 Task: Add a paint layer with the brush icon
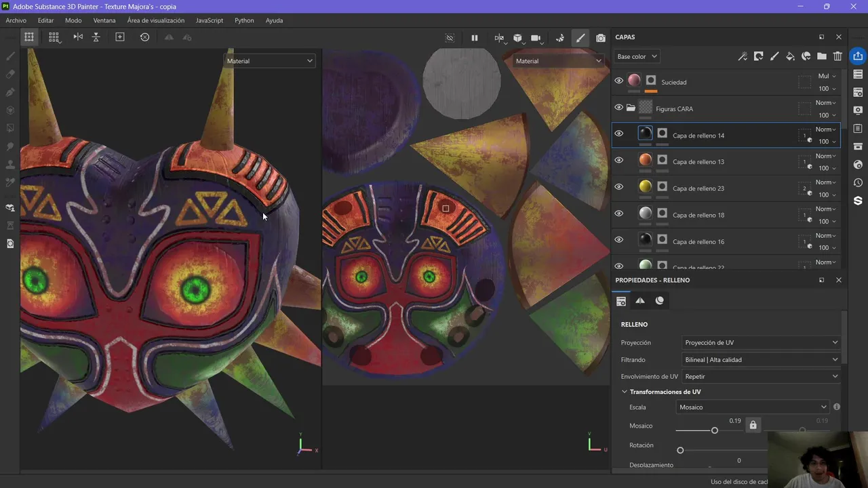pos(774,56)
